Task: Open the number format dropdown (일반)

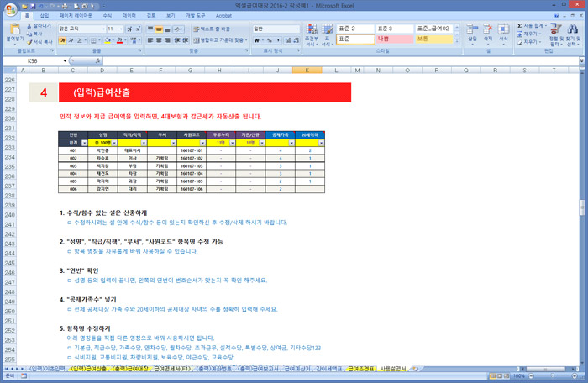Action: tap(297, 29)
